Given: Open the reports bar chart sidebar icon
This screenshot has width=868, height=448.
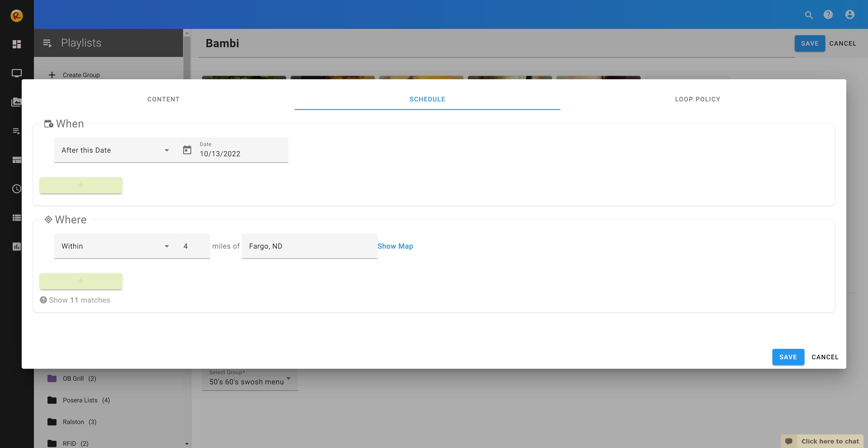Looking at the screenshot, I should pyautogui.click(x=17, y=246).
